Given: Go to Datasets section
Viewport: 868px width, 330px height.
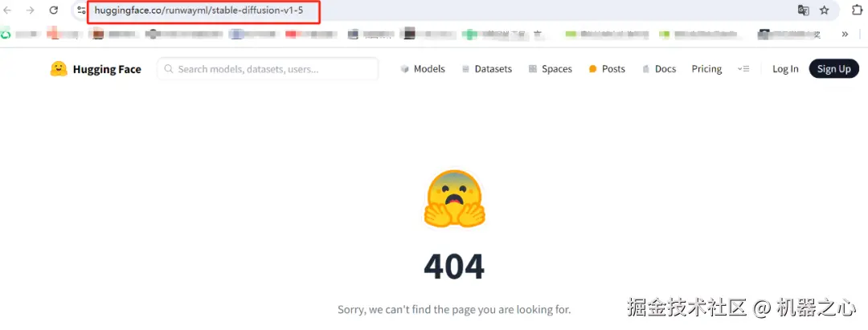Looking at the screenshot, I should point(486,69).
